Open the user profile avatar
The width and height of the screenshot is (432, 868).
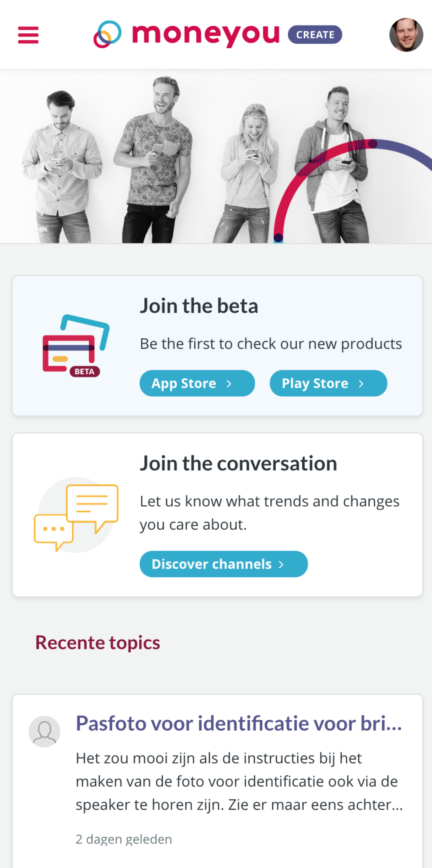click(406, 34)
